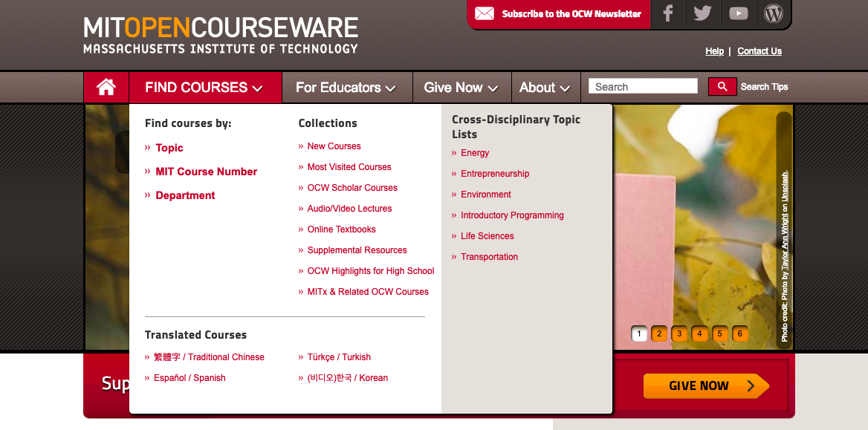Click the MIT OpenCourseWare logo
The height and width of the screenshot is (430, 868).
[220, 35]
